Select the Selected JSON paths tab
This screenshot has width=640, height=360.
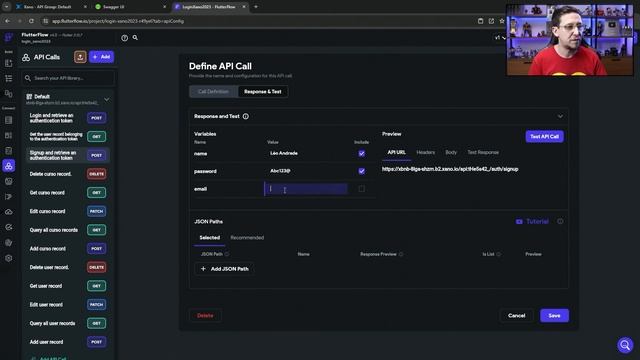[x=209, y=238]
